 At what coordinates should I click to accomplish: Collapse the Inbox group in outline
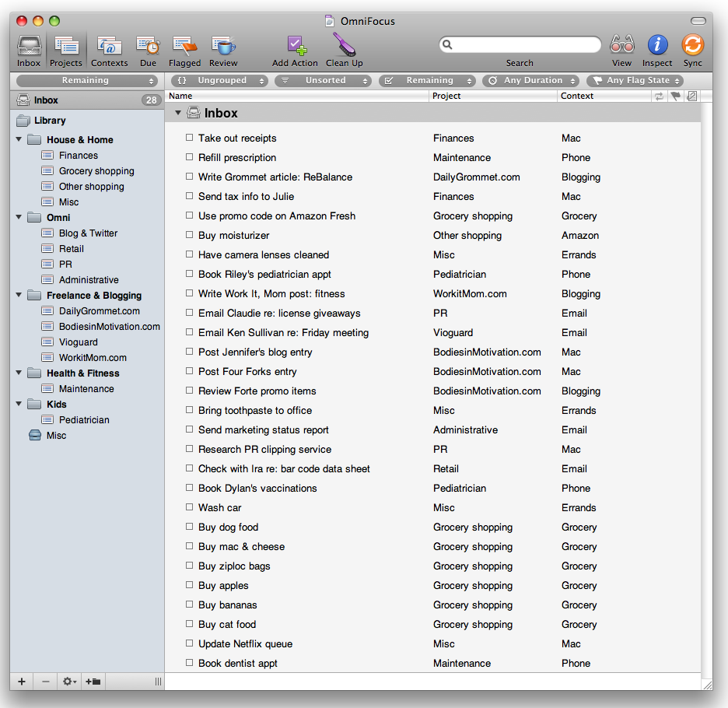tap(178, 113)
